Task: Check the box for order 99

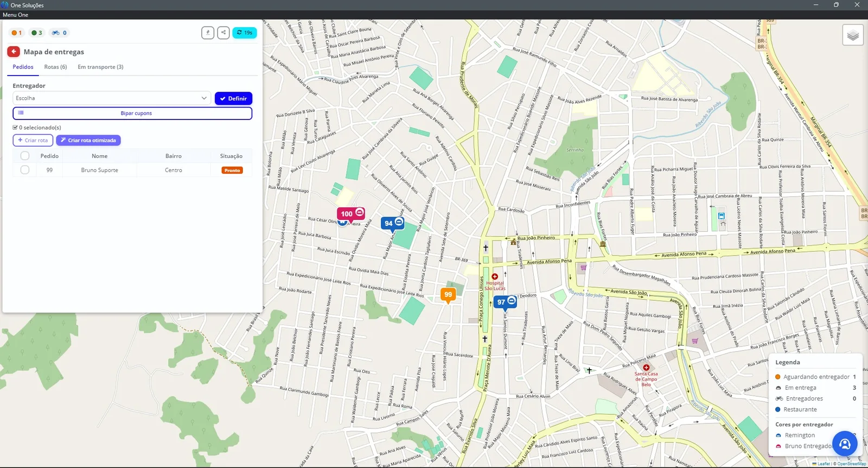Action: (25, 170)
